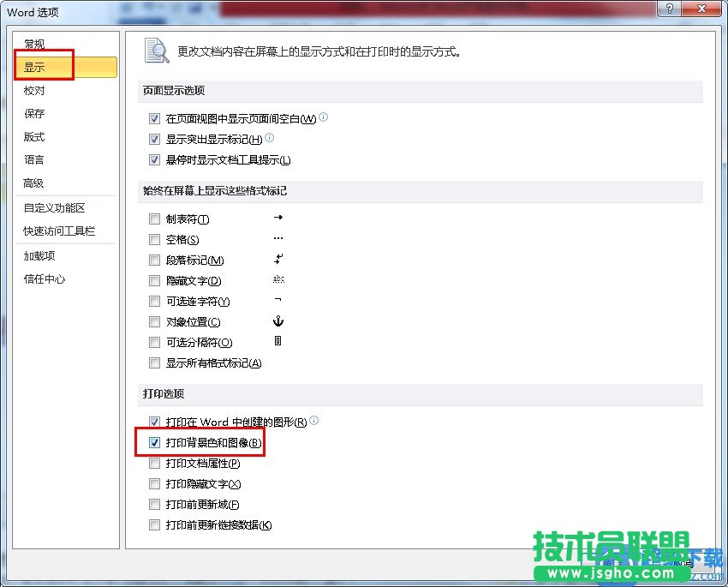Open the 快速访问工具栏 settings
This screenshot has height=587, width=728.
tap(59, 231)
